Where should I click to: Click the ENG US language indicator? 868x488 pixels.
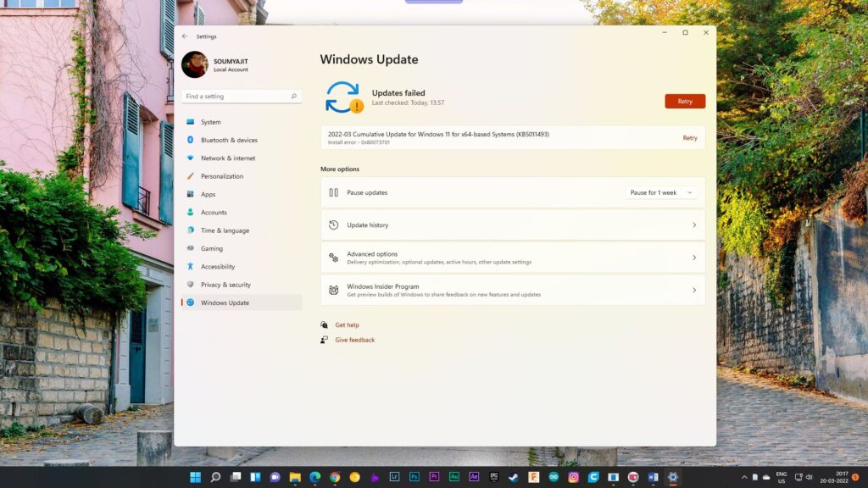coord(781,478)
